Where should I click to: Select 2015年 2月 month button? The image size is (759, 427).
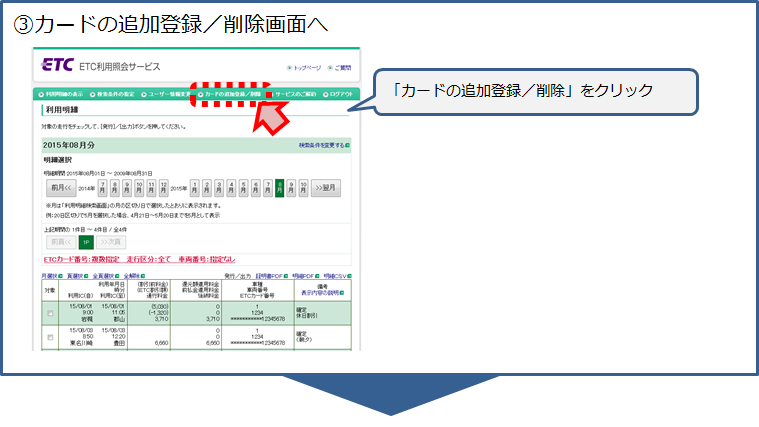(207, 188)
